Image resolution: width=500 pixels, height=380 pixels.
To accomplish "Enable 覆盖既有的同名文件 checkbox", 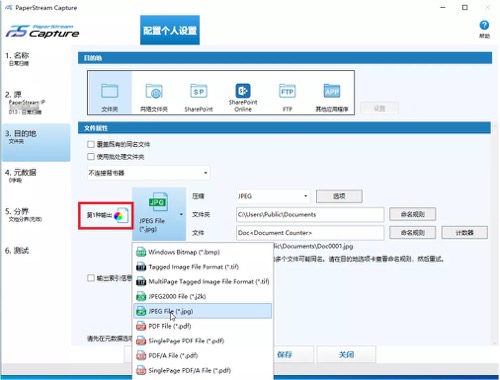I will coord(91,144).
